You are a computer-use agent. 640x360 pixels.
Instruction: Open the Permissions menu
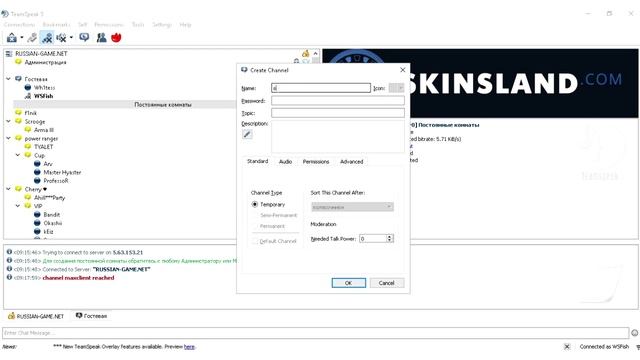109,24
